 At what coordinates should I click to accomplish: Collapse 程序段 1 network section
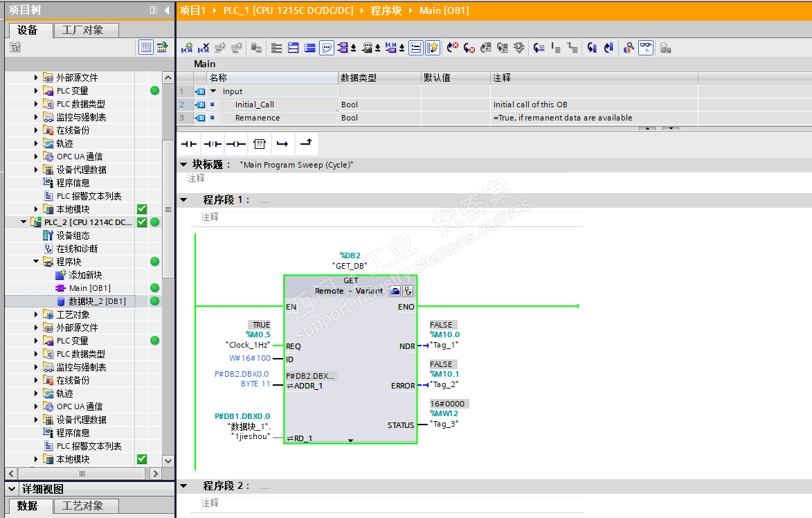183,200
